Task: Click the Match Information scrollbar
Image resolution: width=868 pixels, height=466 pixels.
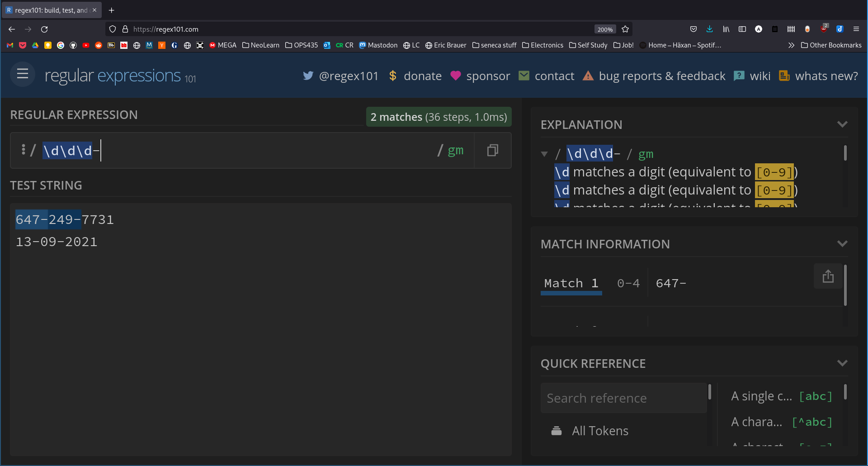Action: [x=845, y=286]
